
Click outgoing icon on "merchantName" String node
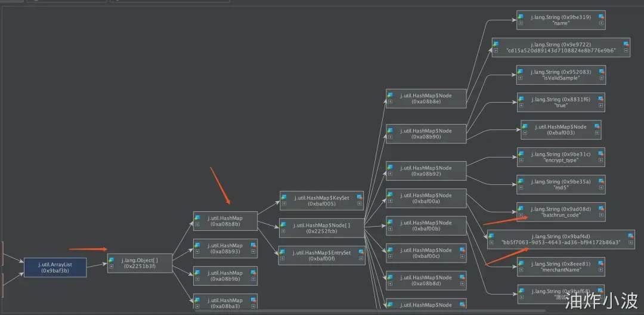pyautogui.click(x=601, y=264)
